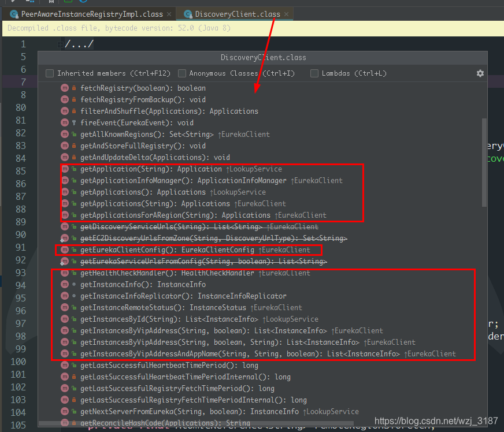504x432 pixels.
Task: Select fetchRegistry(boolean): boolean
Action: 143,88
